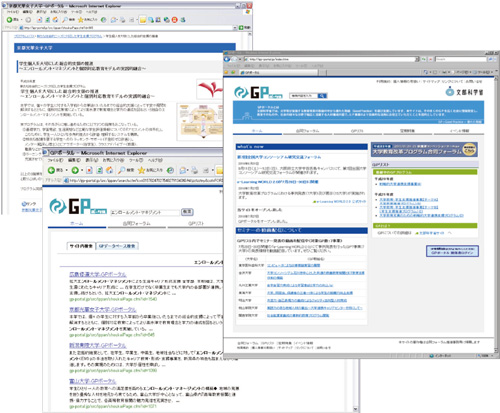
Task: Select site search tab in results page
Action: 81,246
